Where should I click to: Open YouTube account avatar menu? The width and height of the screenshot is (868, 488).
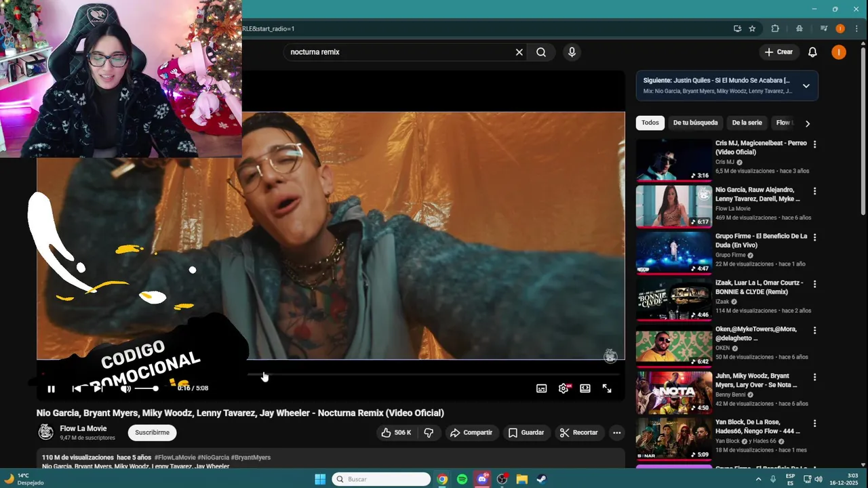tap(839, 52)
